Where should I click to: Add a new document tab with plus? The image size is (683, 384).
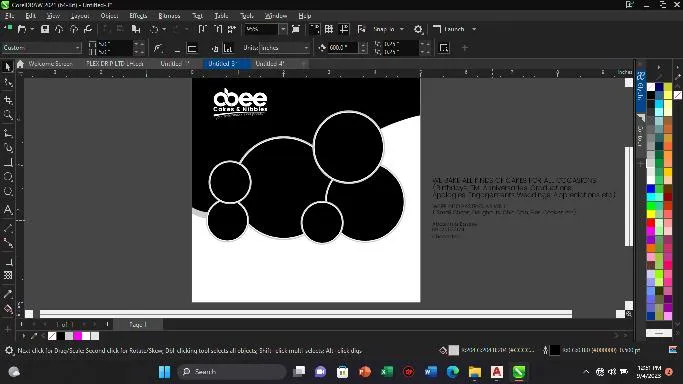(304, 64)
